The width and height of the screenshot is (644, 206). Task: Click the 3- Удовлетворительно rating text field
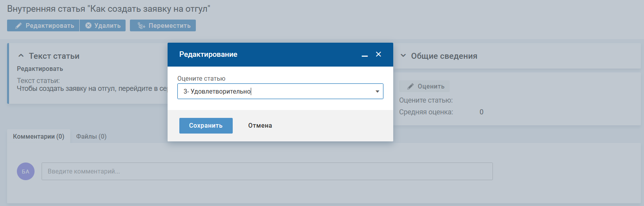coord(280,91)
